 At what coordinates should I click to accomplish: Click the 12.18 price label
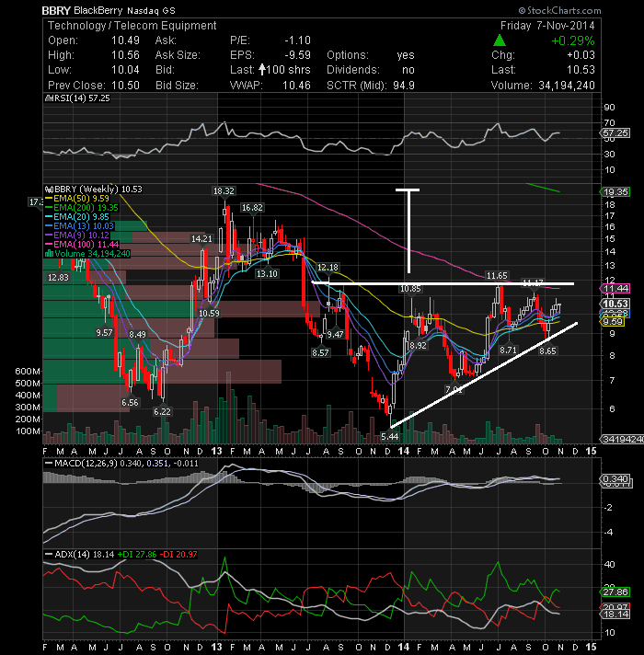(328, 268)
